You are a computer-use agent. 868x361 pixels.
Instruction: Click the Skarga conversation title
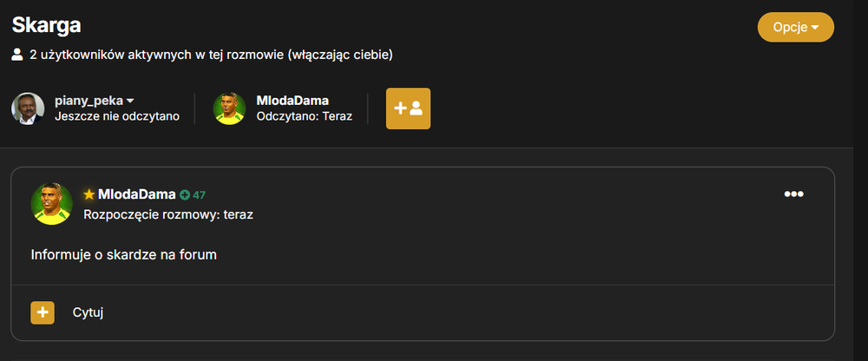(47, 25)
